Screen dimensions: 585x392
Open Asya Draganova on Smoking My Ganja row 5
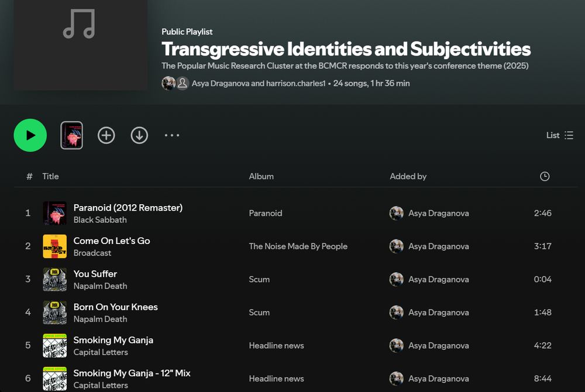click(x=438, y=346)
